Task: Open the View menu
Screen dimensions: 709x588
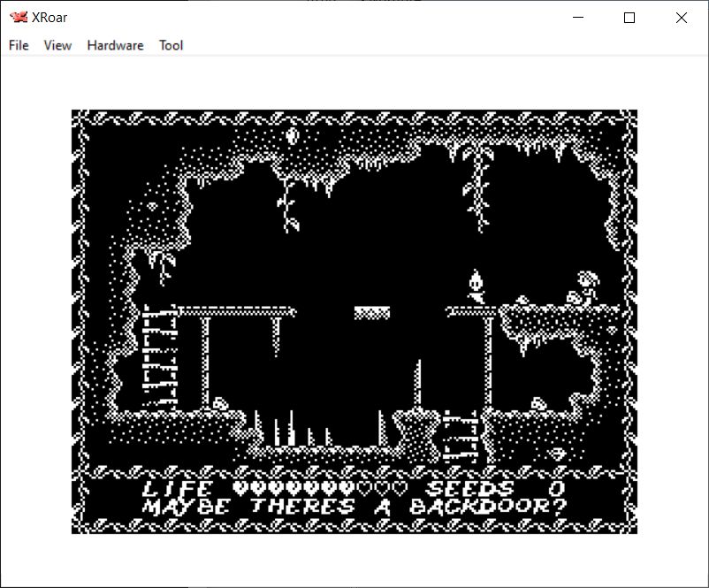Action: point(57,45)
